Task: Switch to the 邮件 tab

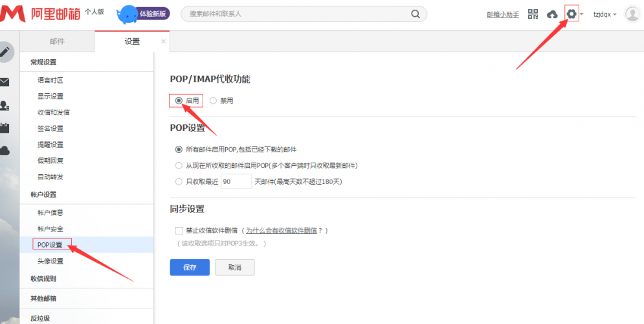Action: click(57, 41)
